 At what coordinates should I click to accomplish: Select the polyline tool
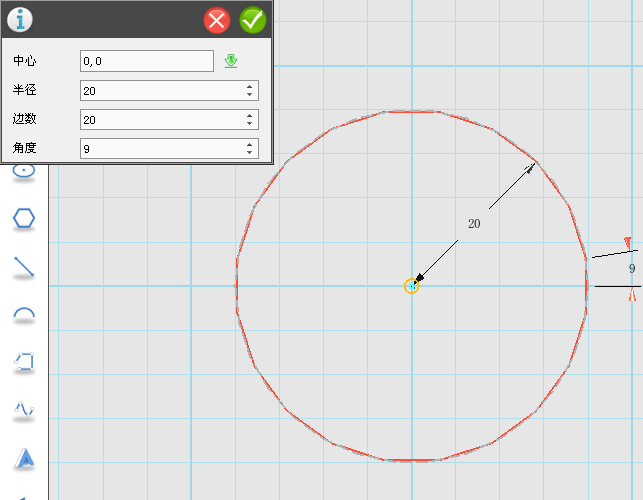click(24, 363)
